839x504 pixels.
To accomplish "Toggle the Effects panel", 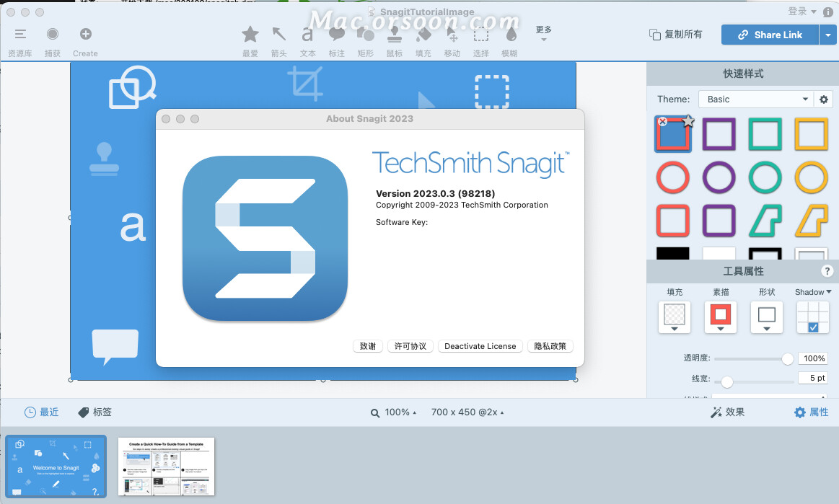I will tap(727, 412).
